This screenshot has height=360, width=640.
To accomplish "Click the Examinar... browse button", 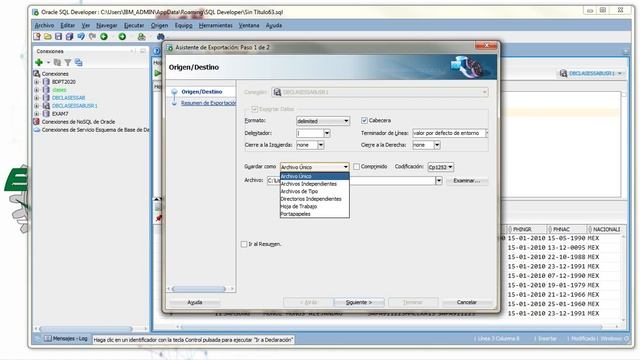I will [467, 181].
